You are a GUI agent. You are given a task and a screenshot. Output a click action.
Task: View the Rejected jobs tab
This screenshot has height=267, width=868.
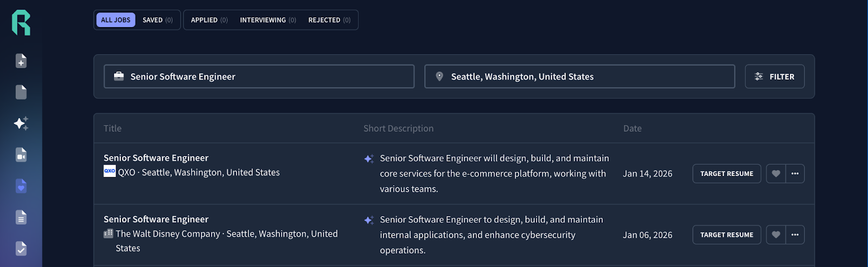pos(329,20)
